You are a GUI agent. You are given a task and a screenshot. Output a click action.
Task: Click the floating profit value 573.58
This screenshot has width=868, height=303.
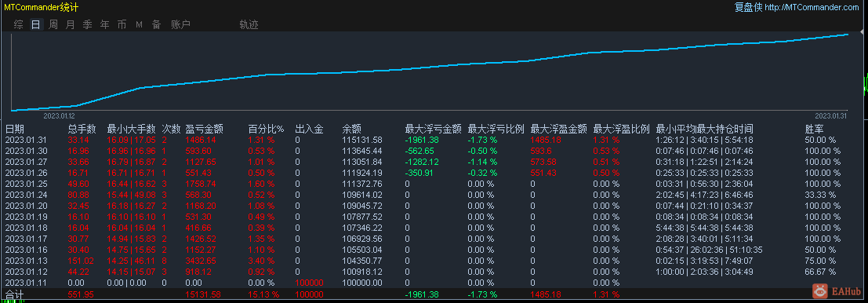[x=543, y=162]
